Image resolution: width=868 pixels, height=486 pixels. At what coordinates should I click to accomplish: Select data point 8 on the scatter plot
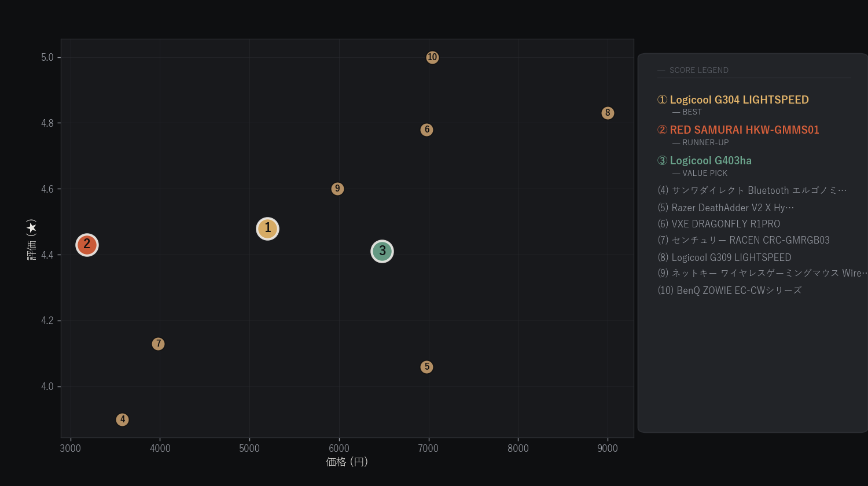coord(607,113)
